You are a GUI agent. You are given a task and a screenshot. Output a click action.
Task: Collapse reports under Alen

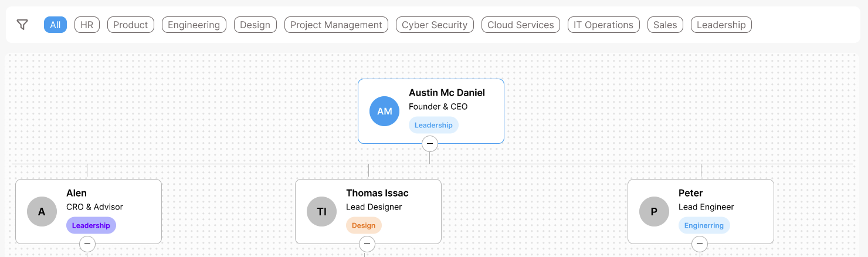(87, 244)
